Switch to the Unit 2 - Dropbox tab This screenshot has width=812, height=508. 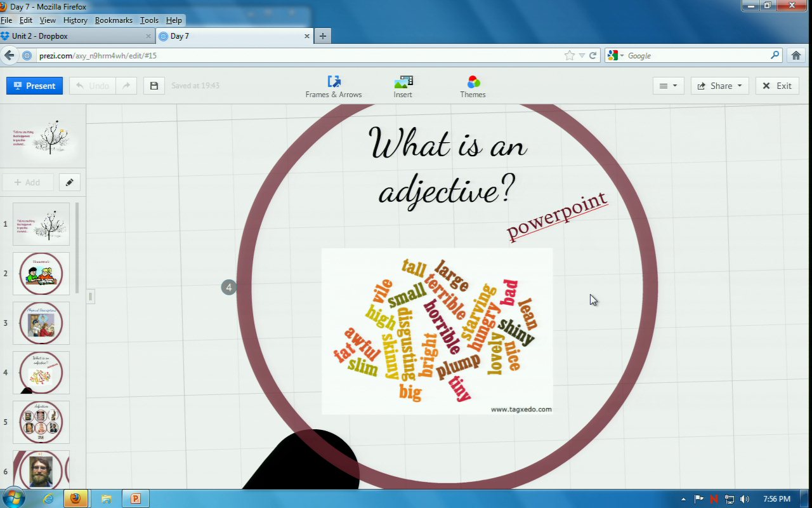pos(76,36)
